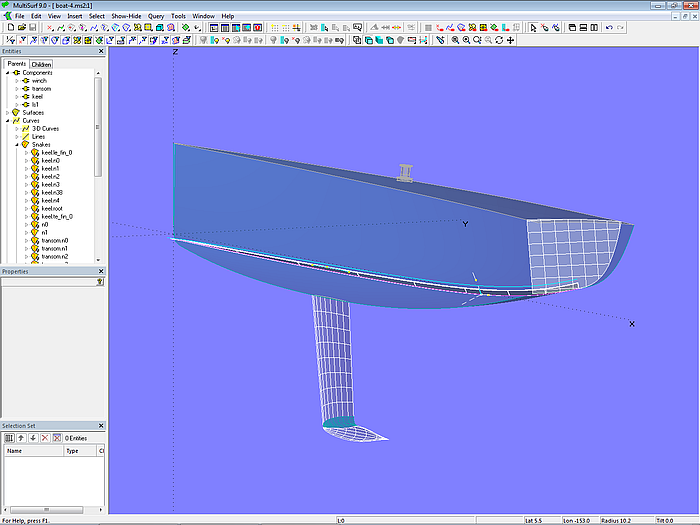700x525 pixels.
Task: Select keel.root in the entity tree
Action: (x=51, y=209)
